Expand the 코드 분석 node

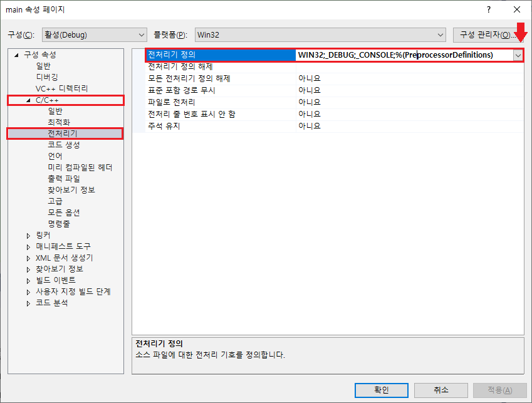28,303
